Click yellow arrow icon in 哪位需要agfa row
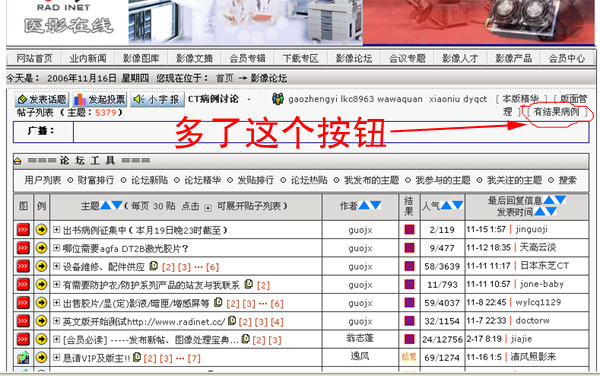This screenshot has height=376, width=600. pos(41,248)
